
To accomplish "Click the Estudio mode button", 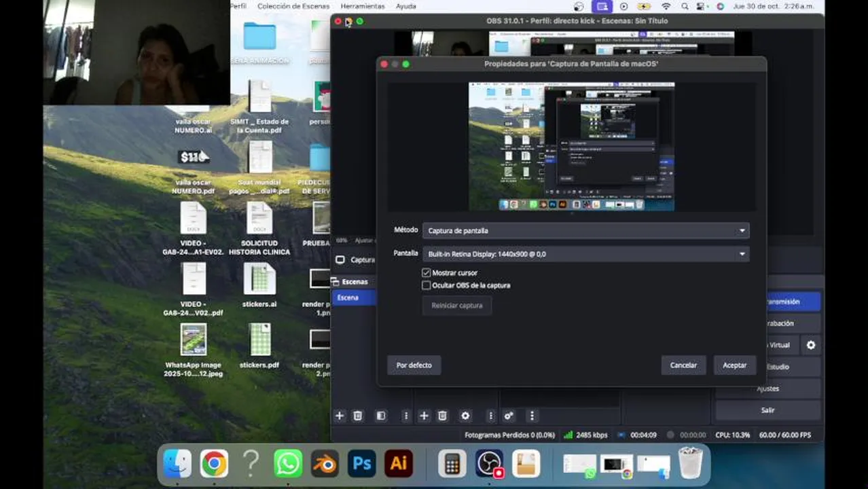I will click(793, 367).
